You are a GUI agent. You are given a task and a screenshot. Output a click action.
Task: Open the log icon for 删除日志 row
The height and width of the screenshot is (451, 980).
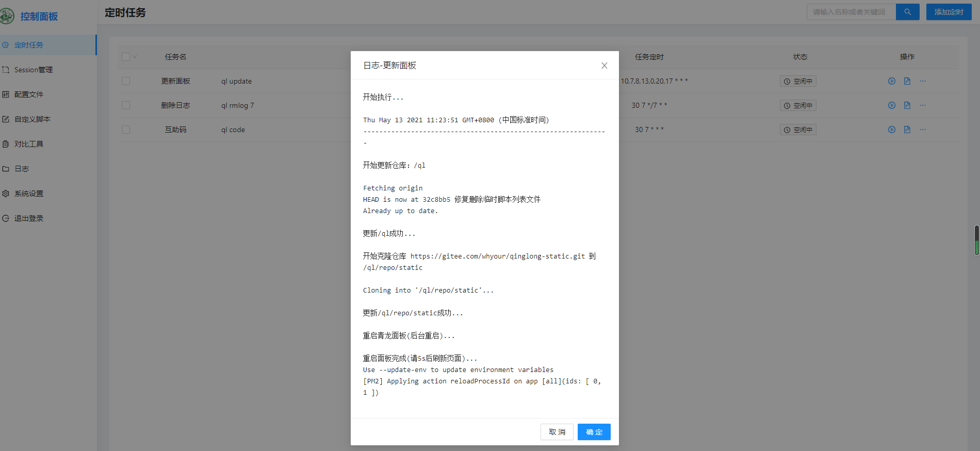point(907,105)
